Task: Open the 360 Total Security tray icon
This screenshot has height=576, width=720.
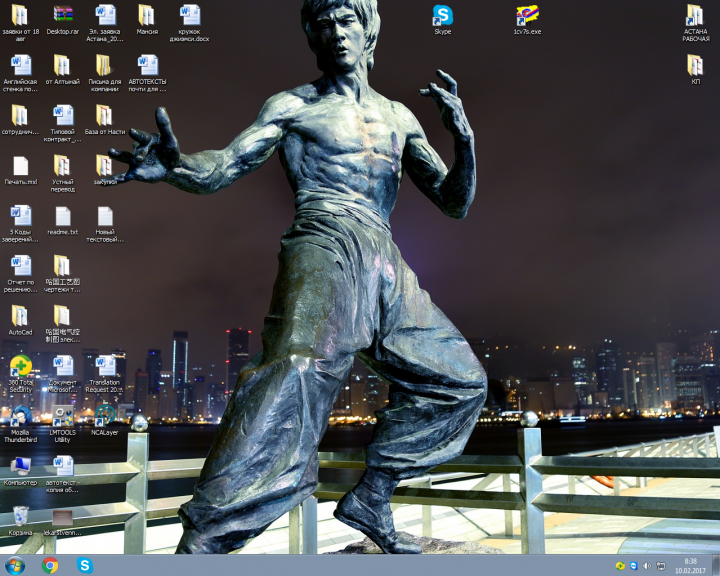Action: point(620,566)
